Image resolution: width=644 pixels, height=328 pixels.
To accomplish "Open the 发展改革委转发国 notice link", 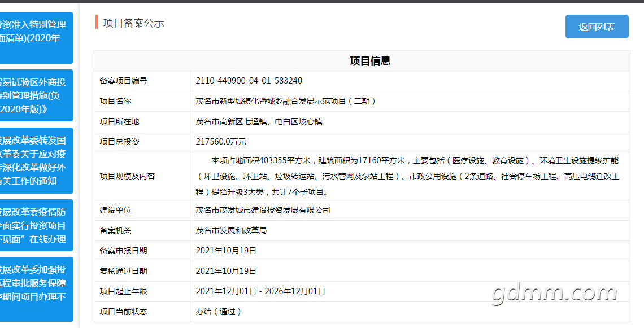I will 36,160.
